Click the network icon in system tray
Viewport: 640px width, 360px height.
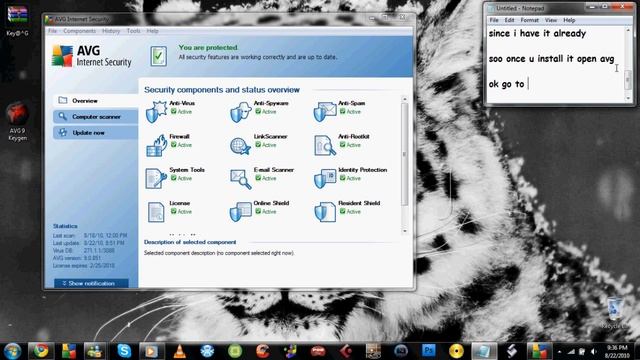point(571,351)
